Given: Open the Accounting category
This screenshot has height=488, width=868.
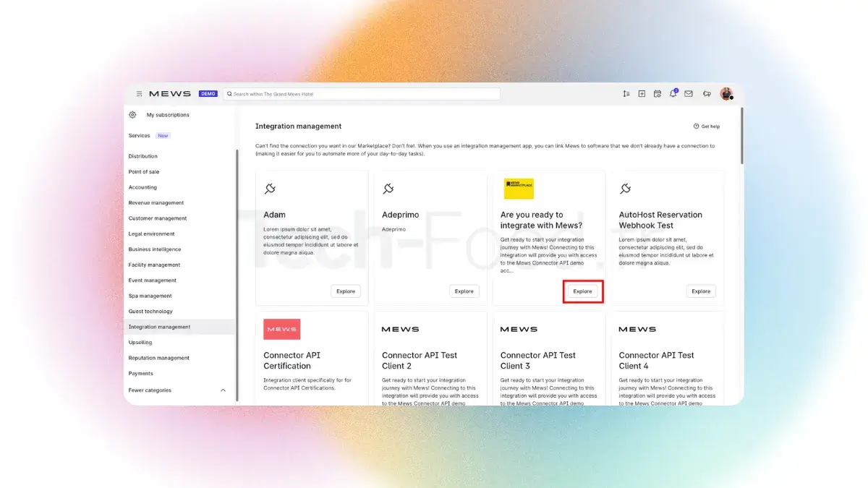Looking at the screenshot, I should 142,187.
